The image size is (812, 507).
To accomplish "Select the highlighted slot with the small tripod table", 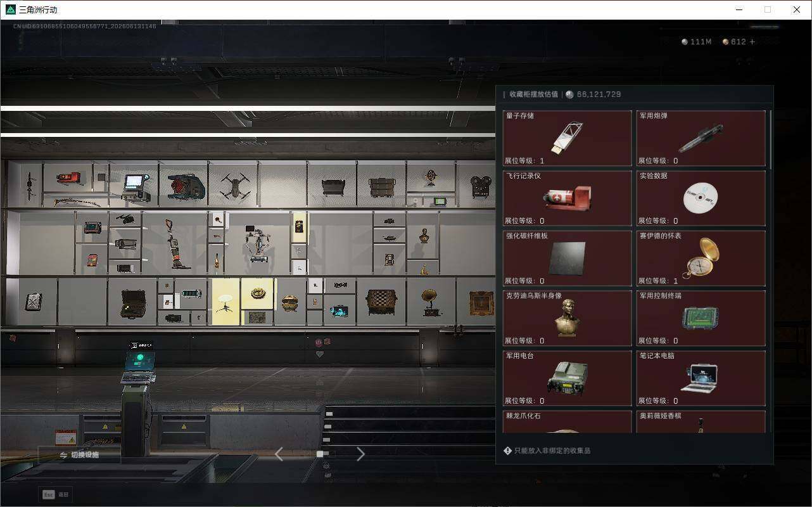I will click(x=225, y=302).
